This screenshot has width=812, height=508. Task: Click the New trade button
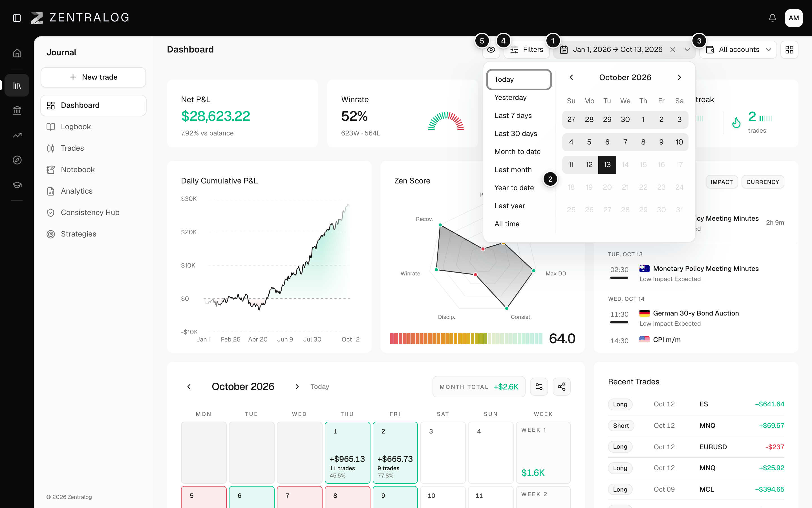pos(93,77)
